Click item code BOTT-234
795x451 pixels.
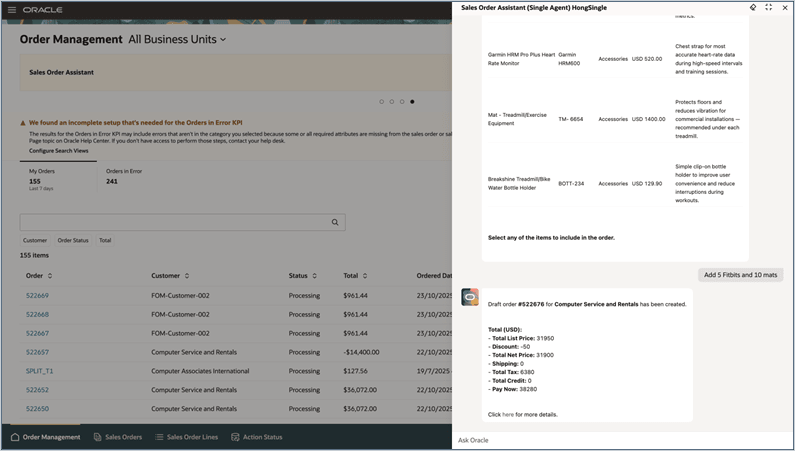(x=571, y=183)
